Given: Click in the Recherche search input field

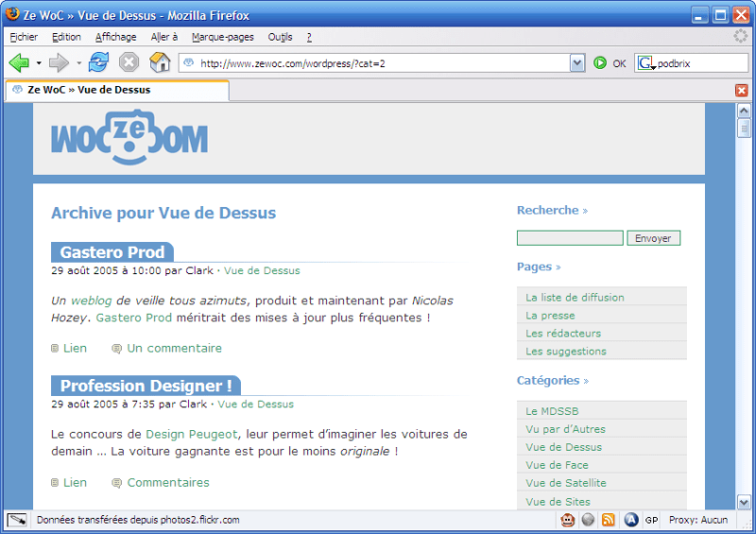Looking at the screenshot, I should [x=570, y=238].
